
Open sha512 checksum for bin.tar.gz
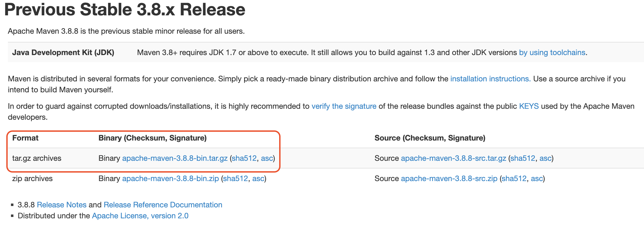coord(244,158)
